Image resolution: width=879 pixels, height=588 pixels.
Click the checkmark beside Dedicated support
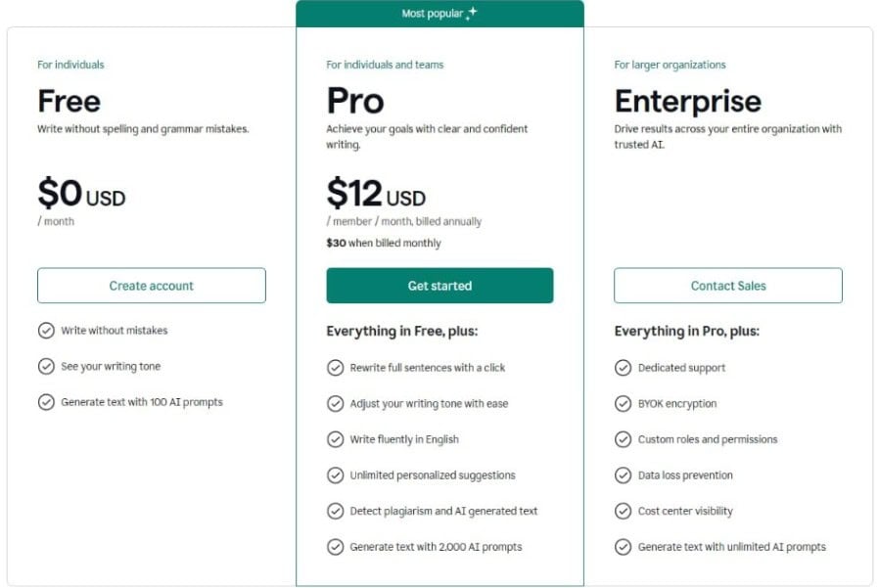[623, 368]
